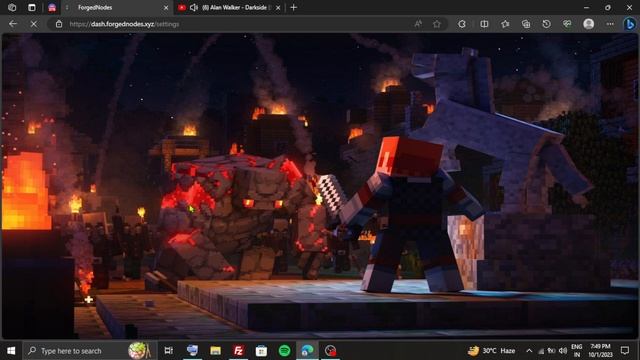Open the Favorites list icon
Viewport: 640px width, 360px height.
(x=505, y=24)
